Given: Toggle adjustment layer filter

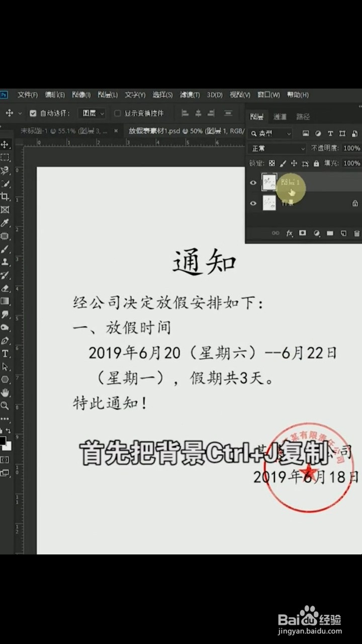Looking at the screenshot, I should click(x=318, y=133).
